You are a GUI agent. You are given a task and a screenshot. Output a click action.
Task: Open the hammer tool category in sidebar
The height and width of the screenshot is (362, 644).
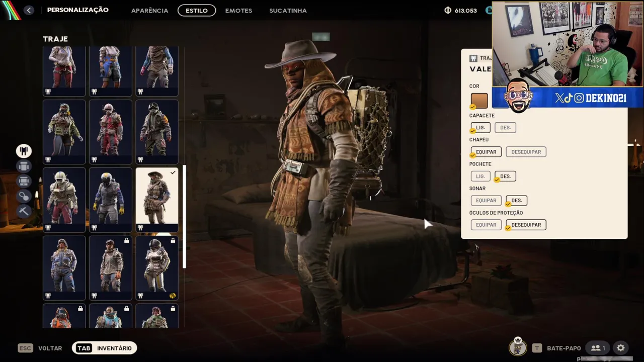pyautogui.click(x=24, y=211)
